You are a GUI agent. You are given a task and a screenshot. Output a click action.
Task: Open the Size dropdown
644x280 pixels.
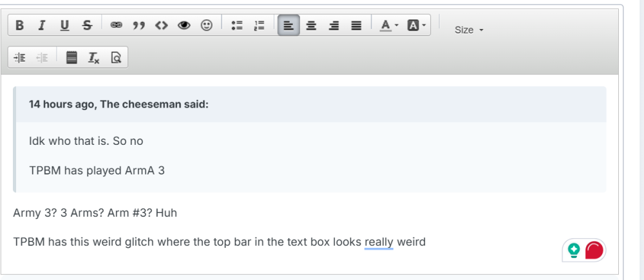click(x=469, y=30)
